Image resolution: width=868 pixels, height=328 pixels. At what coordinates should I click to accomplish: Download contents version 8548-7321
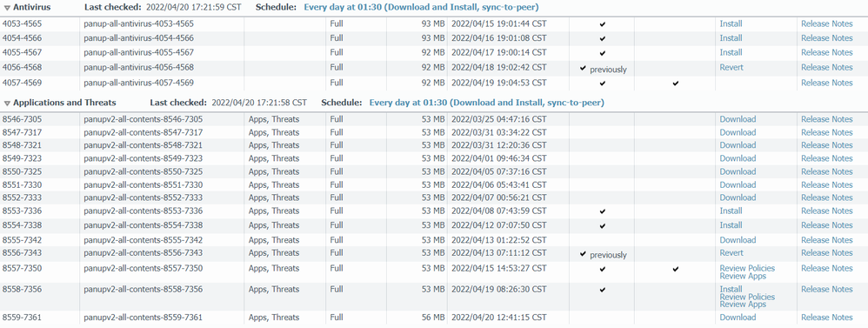738,145
